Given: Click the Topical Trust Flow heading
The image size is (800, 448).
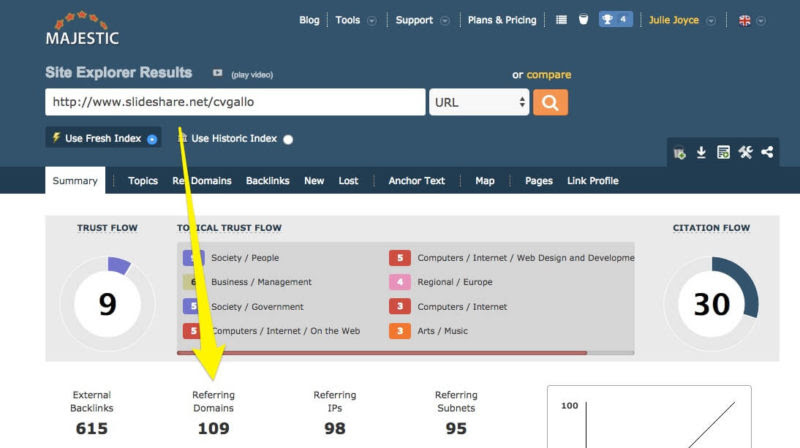Looking at the screenshot, I should point(229,228).
